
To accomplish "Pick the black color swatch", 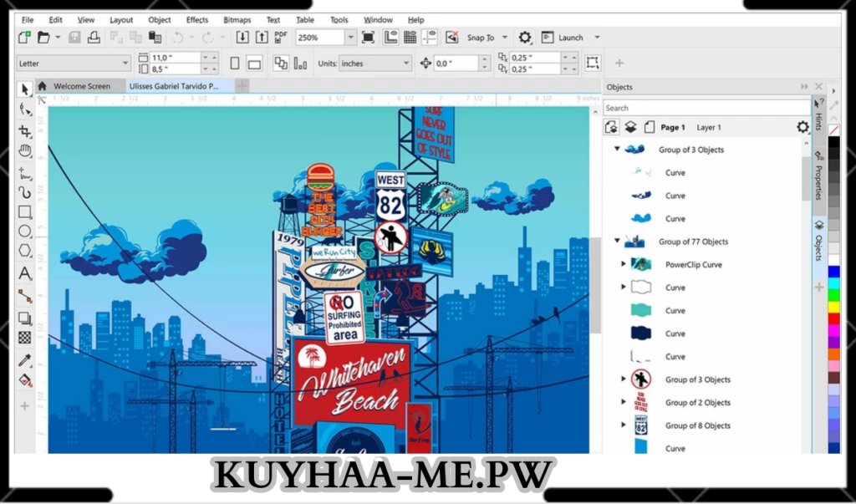I will 833,142.
